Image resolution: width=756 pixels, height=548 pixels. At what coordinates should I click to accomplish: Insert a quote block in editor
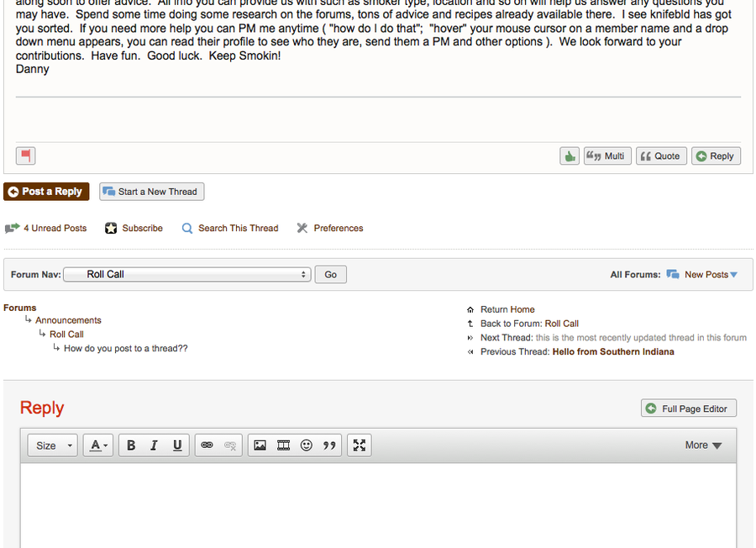[x=329, y=445]
